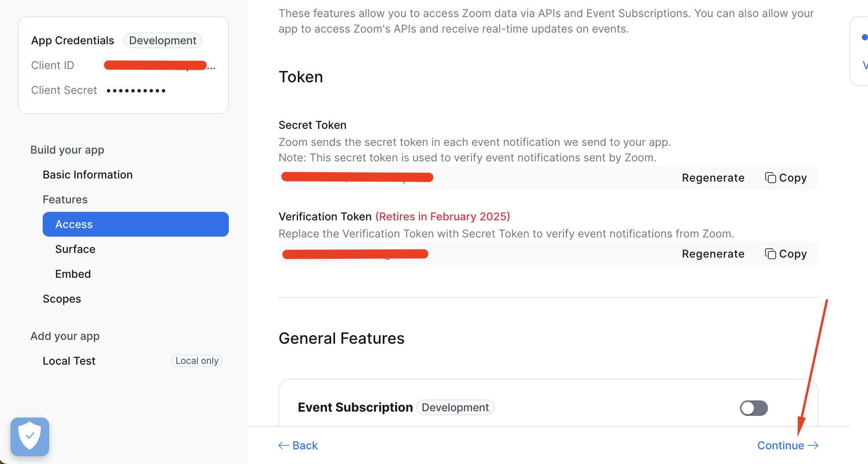Open the Embed settings page
The height and width of the screenshot is (464, 868).
point(73,274)
